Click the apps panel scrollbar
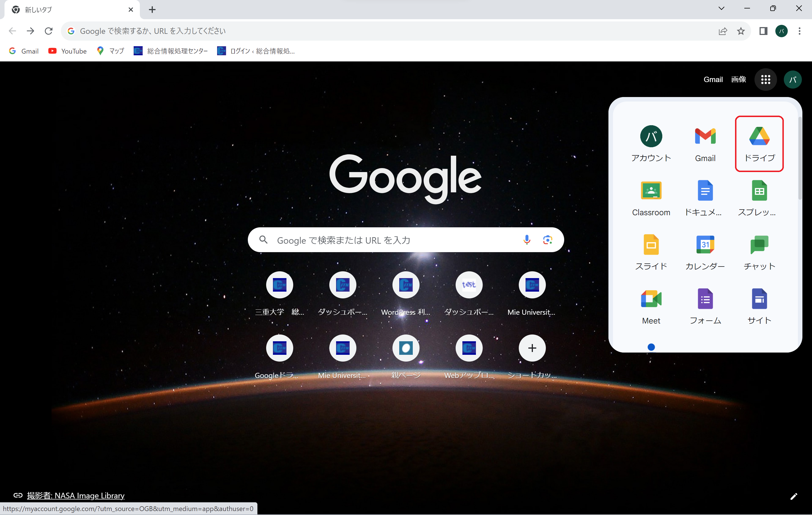The image size is (812, 515). pyautogui.click(x=800, y=159)
